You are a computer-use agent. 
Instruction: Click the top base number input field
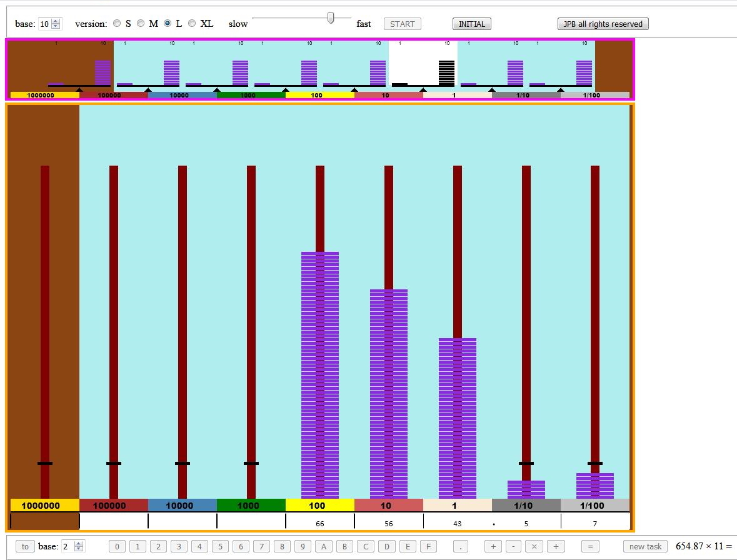click(x=44, y=24)
